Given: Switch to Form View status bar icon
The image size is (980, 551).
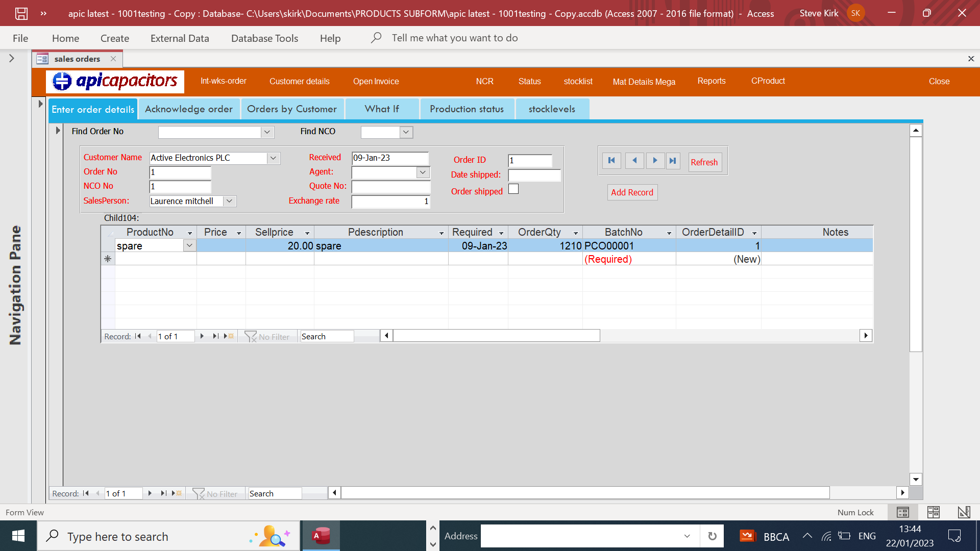Looking at the screenshot, I should [903, 512].
